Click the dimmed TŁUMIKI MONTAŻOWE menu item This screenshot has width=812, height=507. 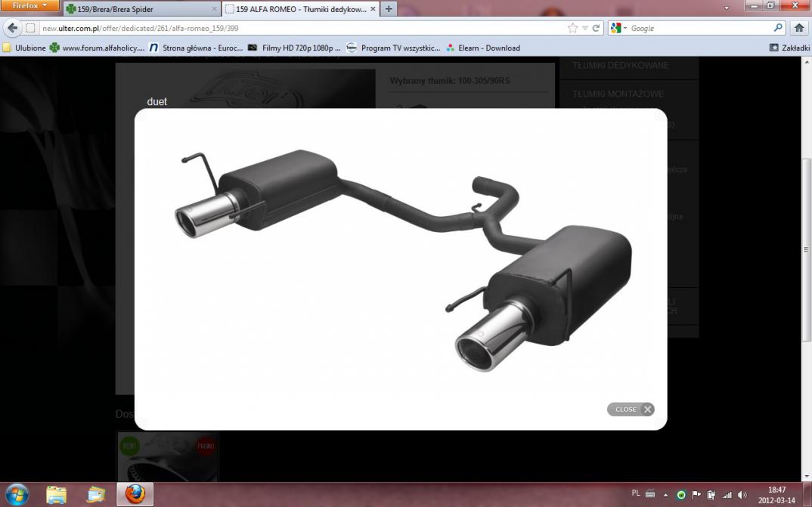618,94
